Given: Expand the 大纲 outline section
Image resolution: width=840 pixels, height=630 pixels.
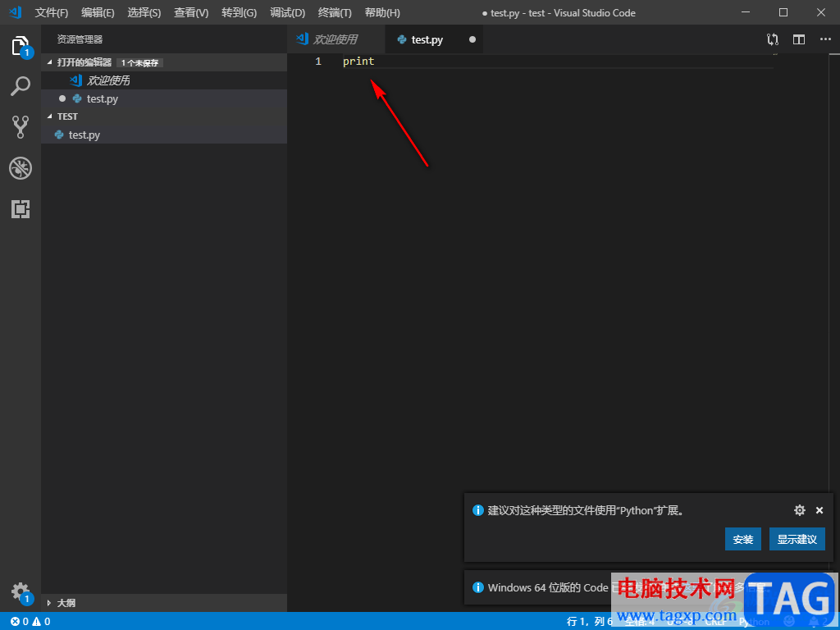Looking at the screenshot, I should (x=48, y=603).
